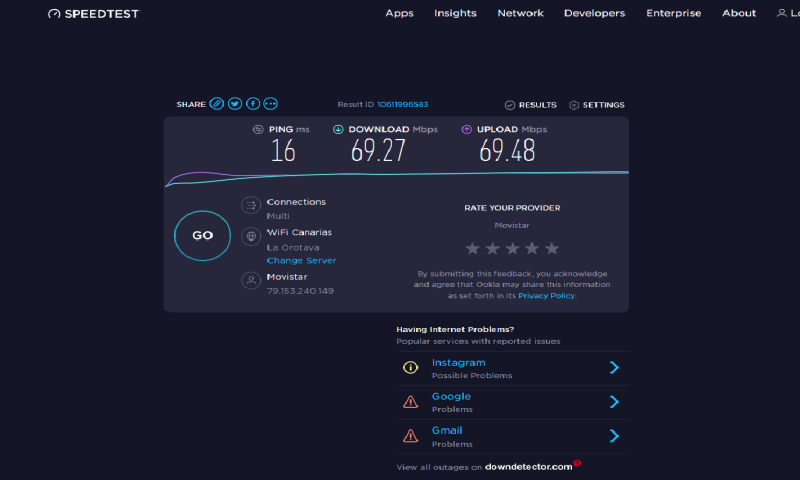This screenshot has width=800, height=480.
Task: Rate provider three stars
Action: pos(512,248)
